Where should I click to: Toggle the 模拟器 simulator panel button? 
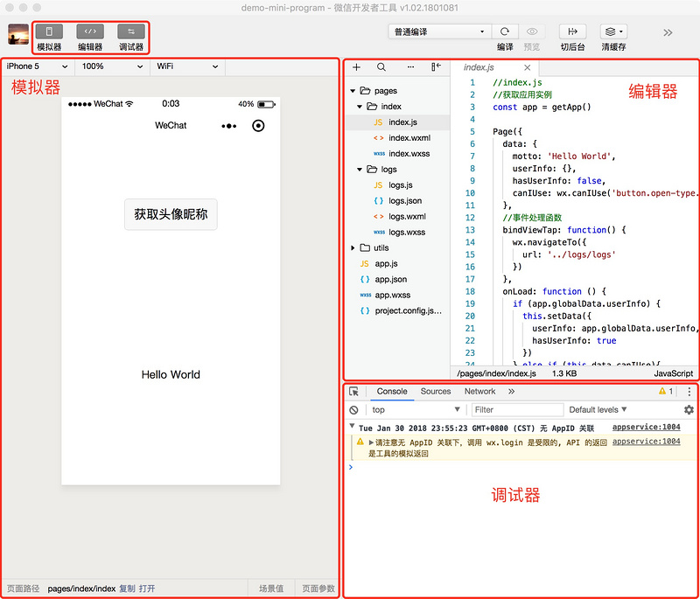point(49,31)
